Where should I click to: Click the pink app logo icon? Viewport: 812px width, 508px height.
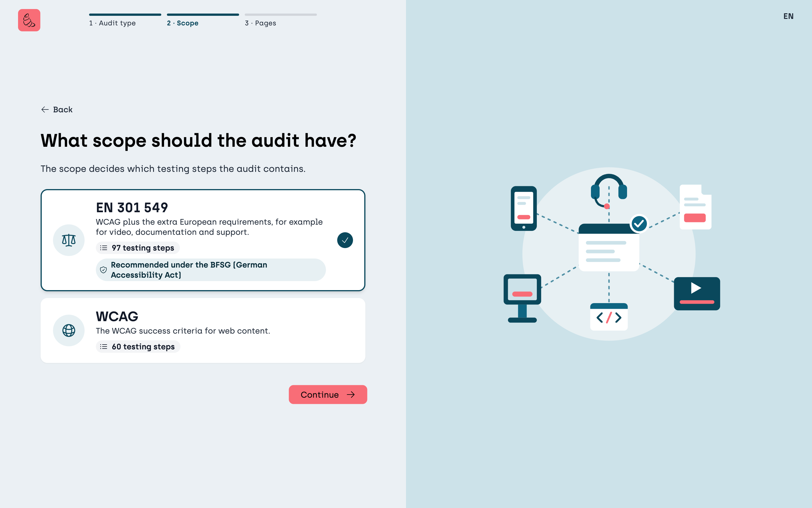[x=29, y=20]
